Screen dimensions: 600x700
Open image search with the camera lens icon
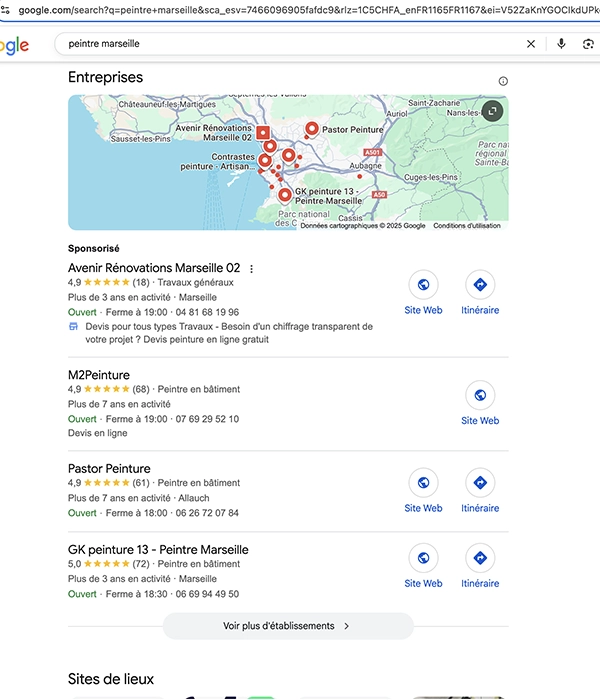pos(588,44)
